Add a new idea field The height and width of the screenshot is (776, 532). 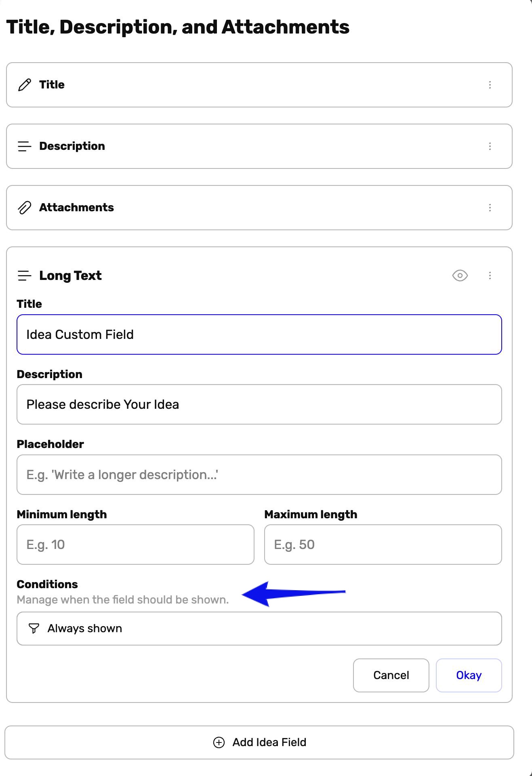(259, 742)
